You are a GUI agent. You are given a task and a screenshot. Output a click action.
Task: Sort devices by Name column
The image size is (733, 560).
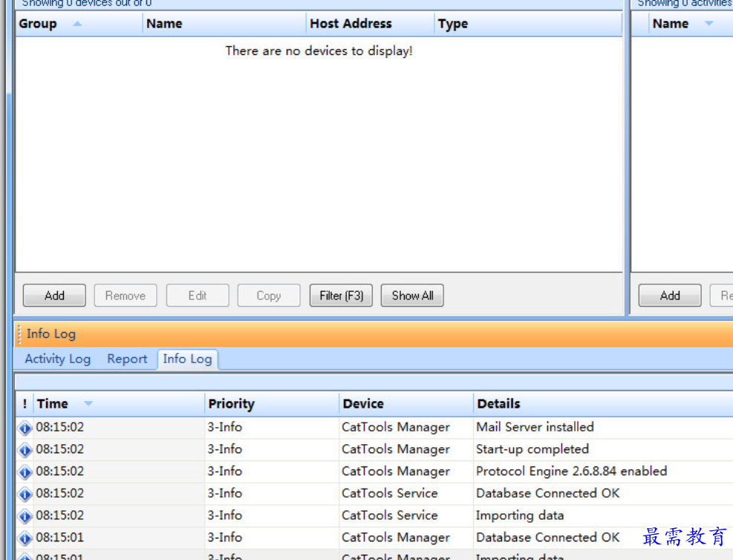click(224, 24)
